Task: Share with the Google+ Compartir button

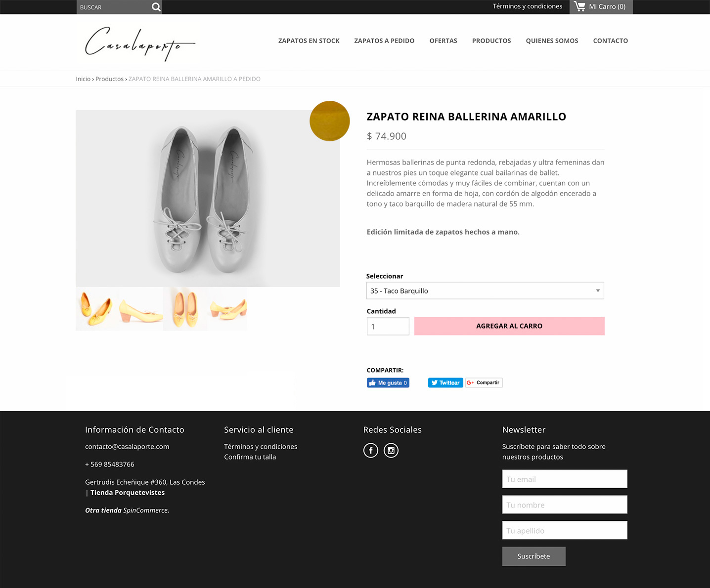Action: click(484, 382)
